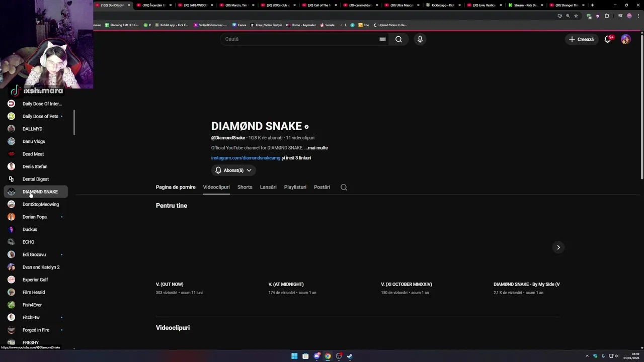Open the Forged in Fire channel
644x362 pixels.
click(35, 330)
